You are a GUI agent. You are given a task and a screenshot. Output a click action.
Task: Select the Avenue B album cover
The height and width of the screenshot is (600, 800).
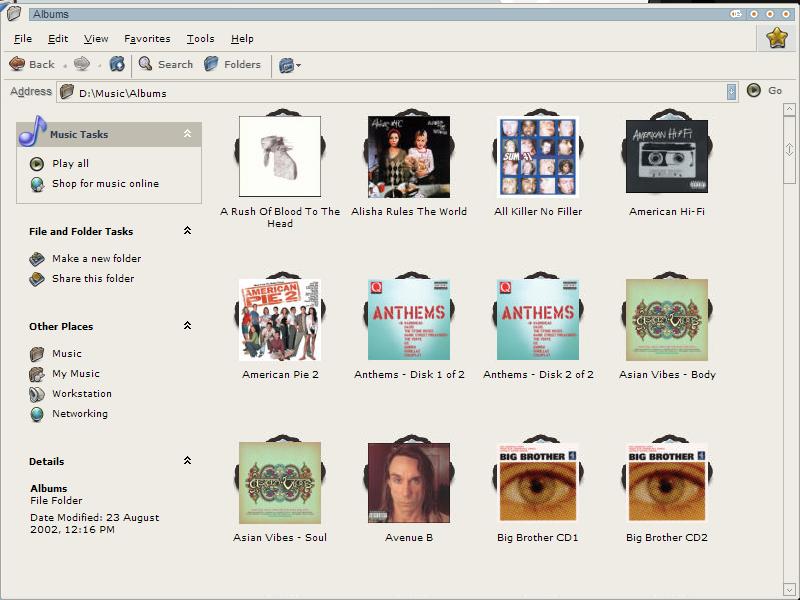coord(409,483)
